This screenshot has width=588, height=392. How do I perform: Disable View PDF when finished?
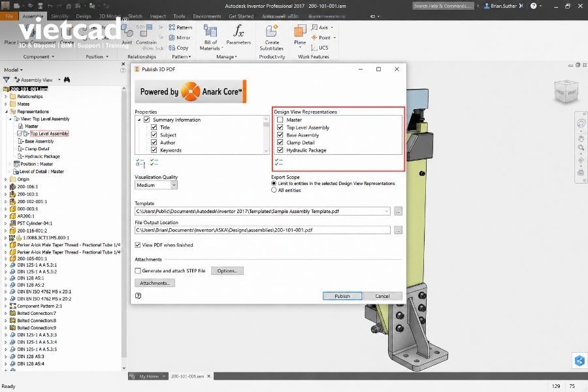point(138,244)
